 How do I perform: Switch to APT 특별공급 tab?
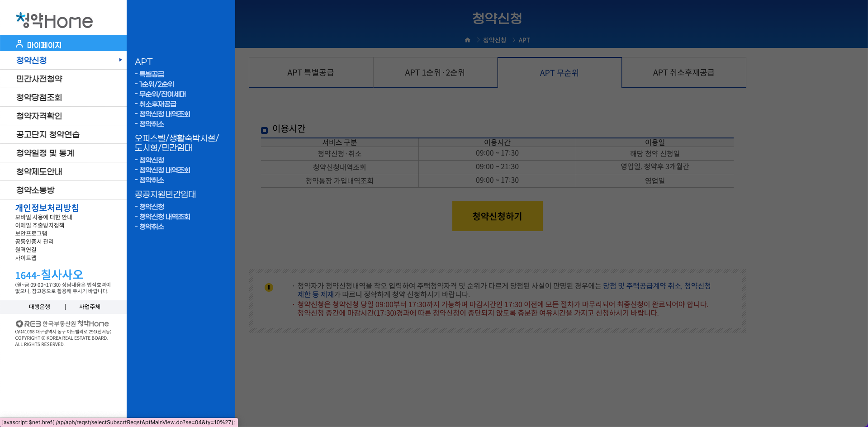[311, 72]
